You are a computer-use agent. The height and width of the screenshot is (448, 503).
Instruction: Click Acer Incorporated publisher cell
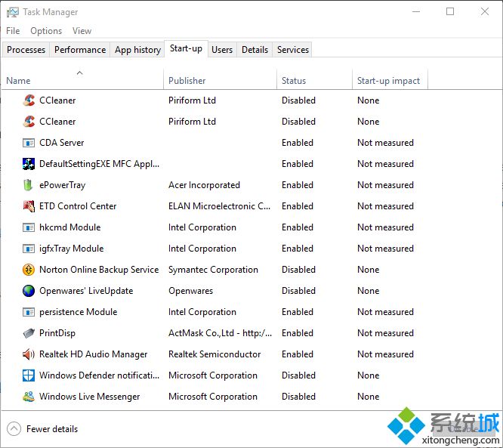tap(204, 185)
